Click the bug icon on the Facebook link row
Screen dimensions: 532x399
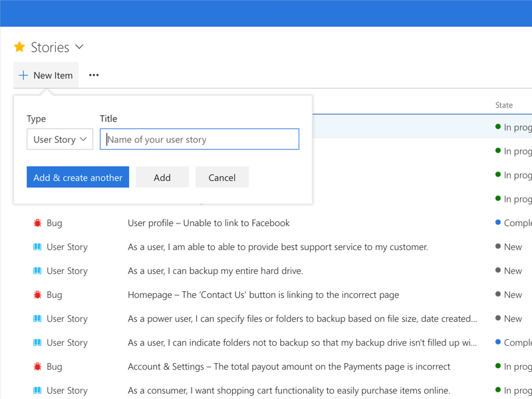[37, 223]
